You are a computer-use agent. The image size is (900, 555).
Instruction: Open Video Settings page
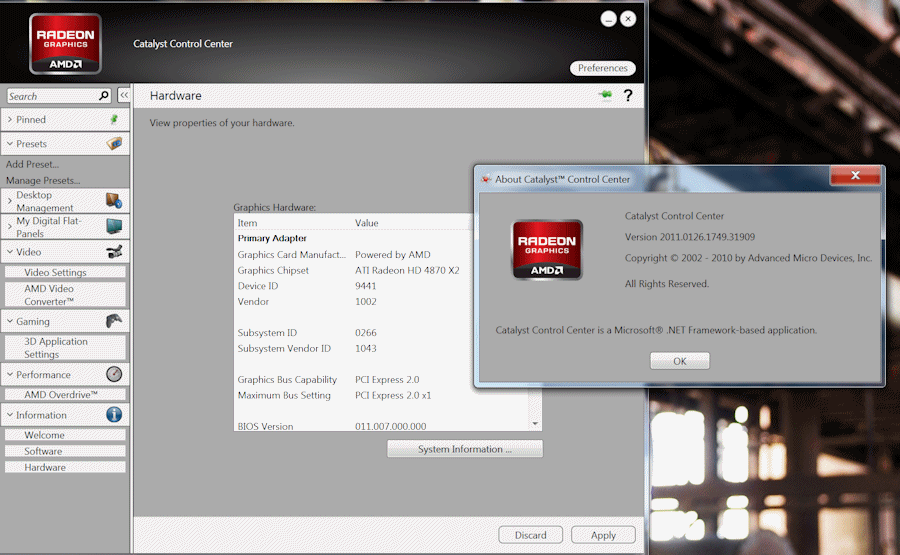65,272
